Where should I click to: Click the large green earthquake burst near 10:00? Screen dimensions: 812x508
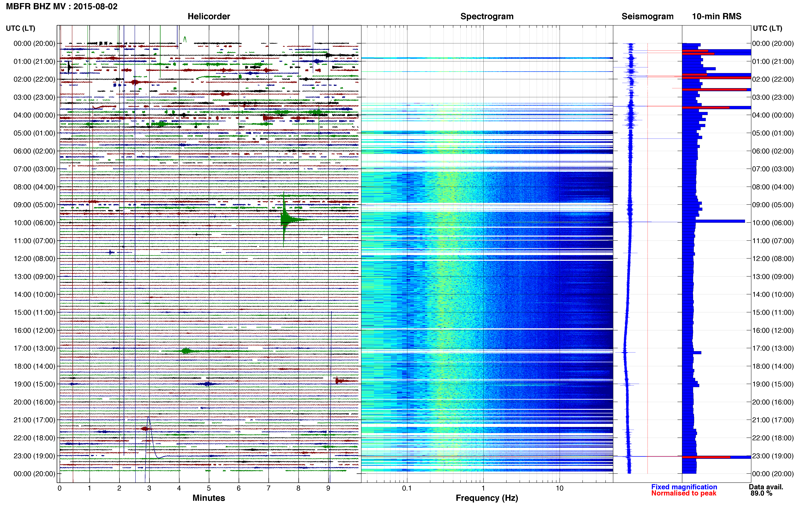[x=285, y=219]
